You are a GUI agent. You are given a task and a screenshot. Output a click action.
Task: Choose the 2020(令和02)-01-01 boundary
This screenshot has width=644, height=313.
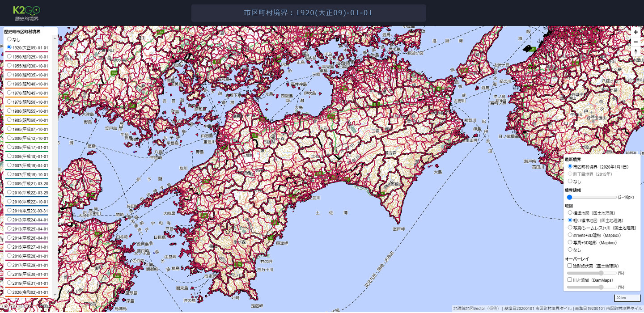9,292
